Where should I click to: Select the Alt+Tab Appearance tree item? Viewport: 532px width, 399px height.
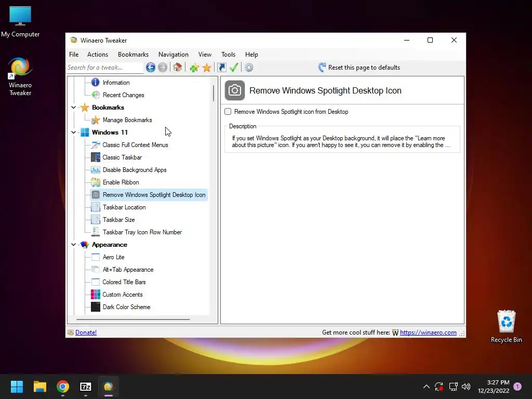128,270
